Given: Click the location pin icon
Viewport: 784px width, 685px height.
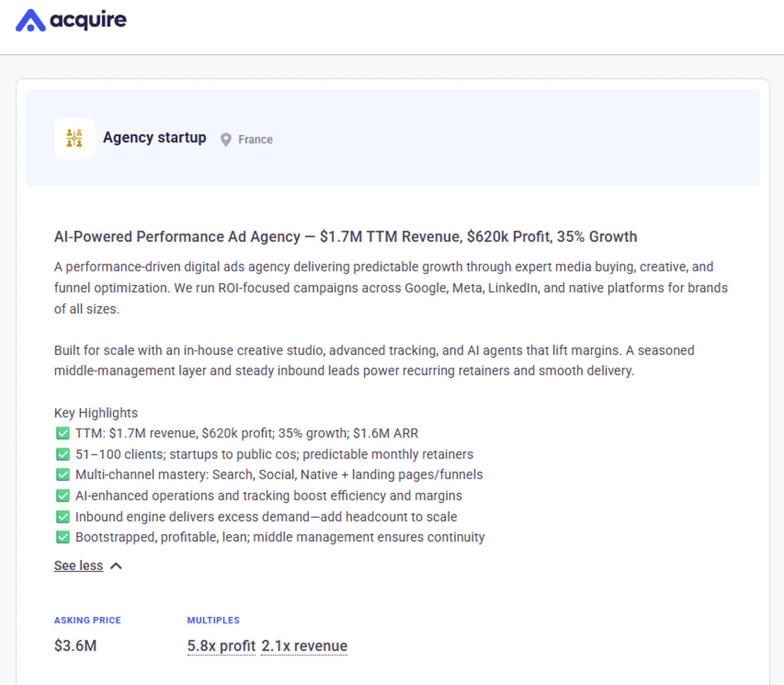Looking at the screenshot, I should click(226, 140).
